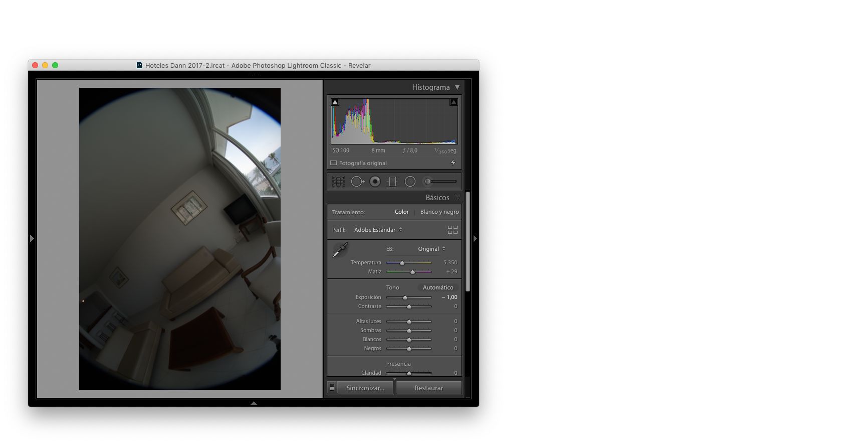The width and height of the screenshot is (868, 444).
Task: Click the Exposición slider handle
Action: [405, 298]
